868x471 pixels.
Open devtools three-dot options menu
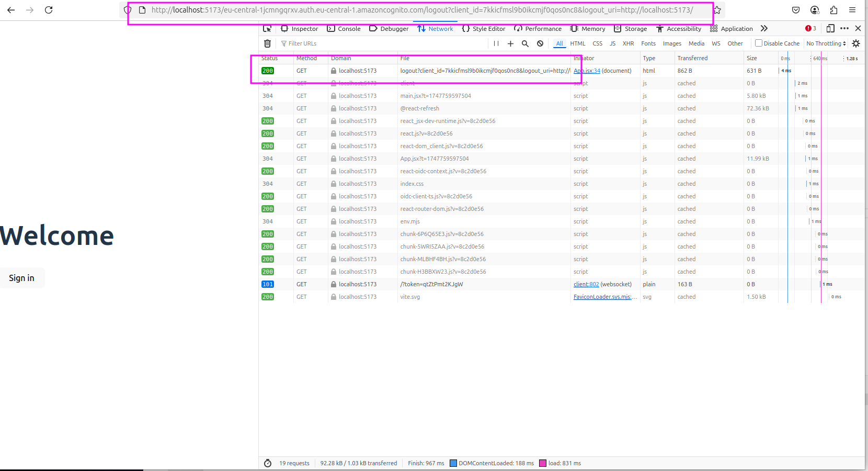844,28
